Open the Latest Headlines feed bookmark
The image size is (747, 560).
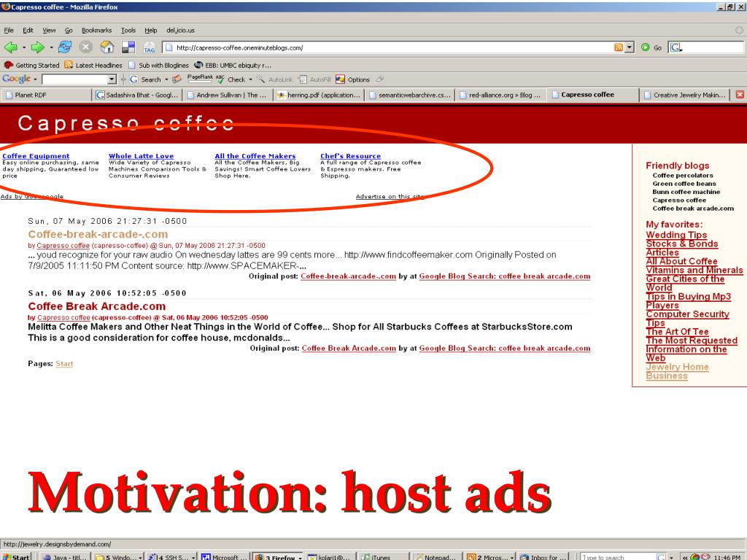point(93,65)
